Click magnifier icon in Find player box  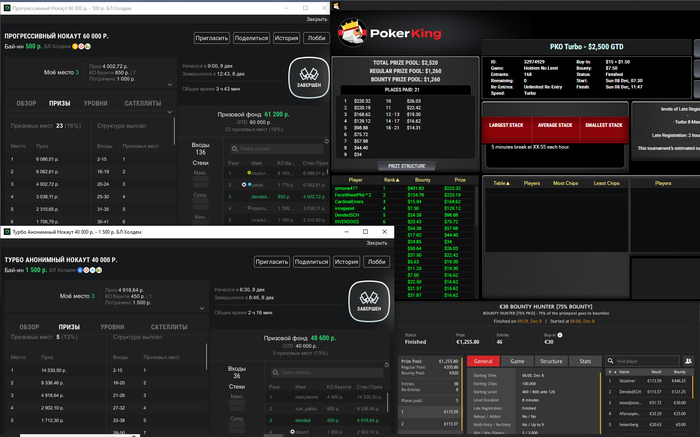click(x=610, y=361)
